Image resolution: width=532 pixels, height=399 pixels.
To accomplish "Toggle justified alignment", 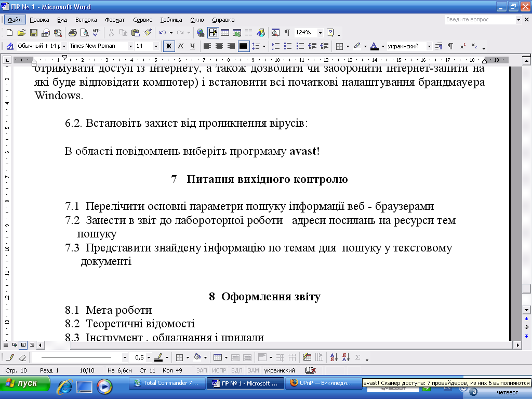I will point(243,46).
